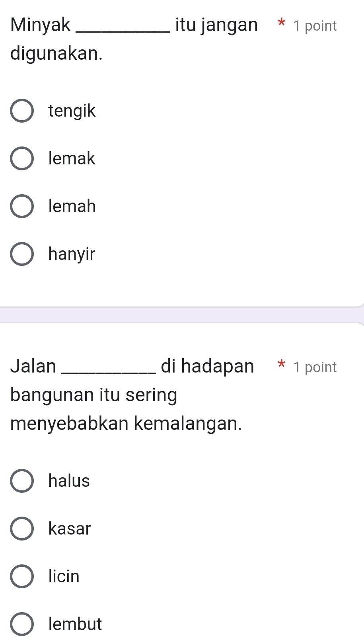Tap the "lembut" answer label text

click(x=75, y=624)
